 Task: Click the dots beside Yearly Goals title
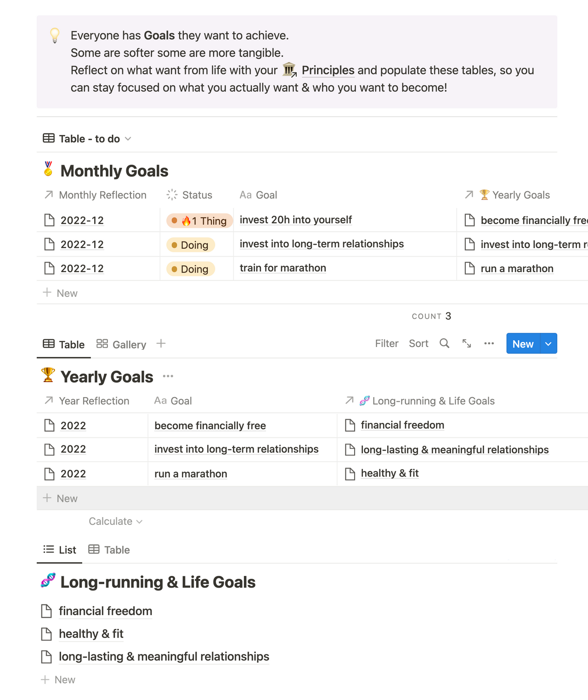pyautogui.click(x=168, y=376)
